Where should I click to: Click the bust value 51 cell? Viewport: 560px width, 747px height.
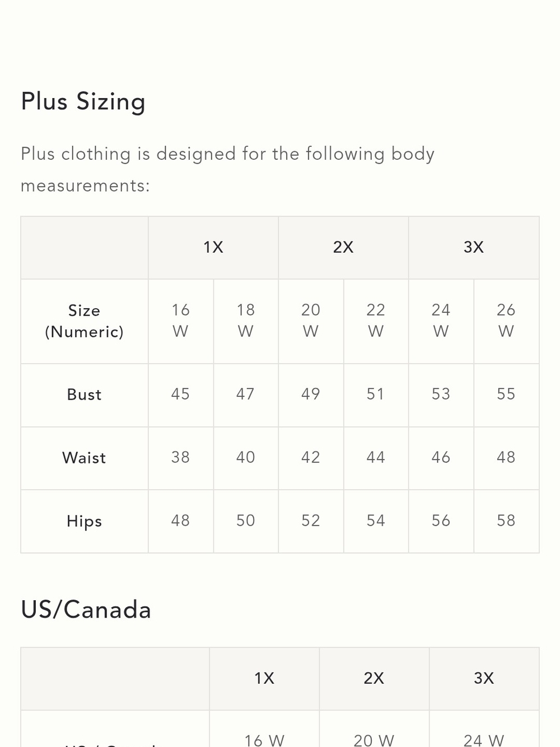[376, 395]
